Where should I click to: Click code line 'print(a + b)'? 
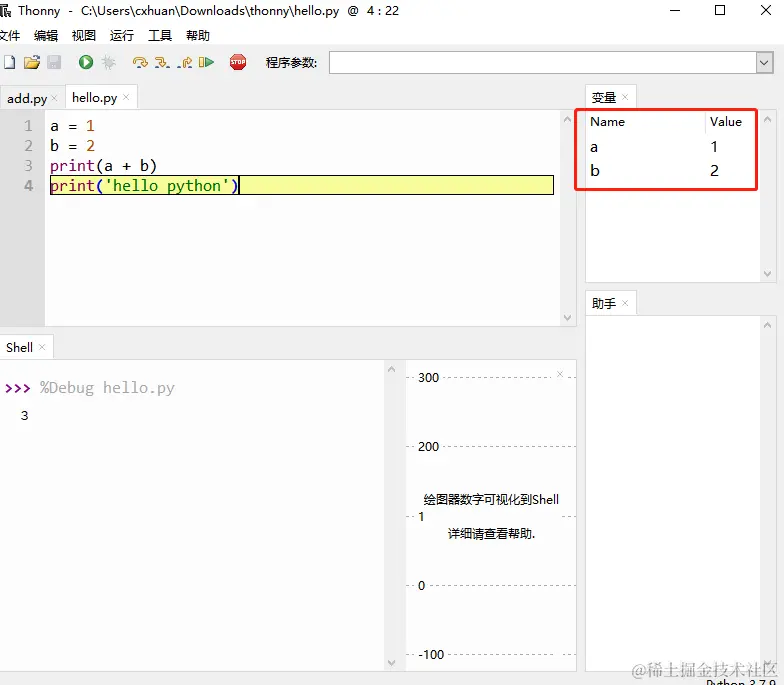(x=104, y=166)
